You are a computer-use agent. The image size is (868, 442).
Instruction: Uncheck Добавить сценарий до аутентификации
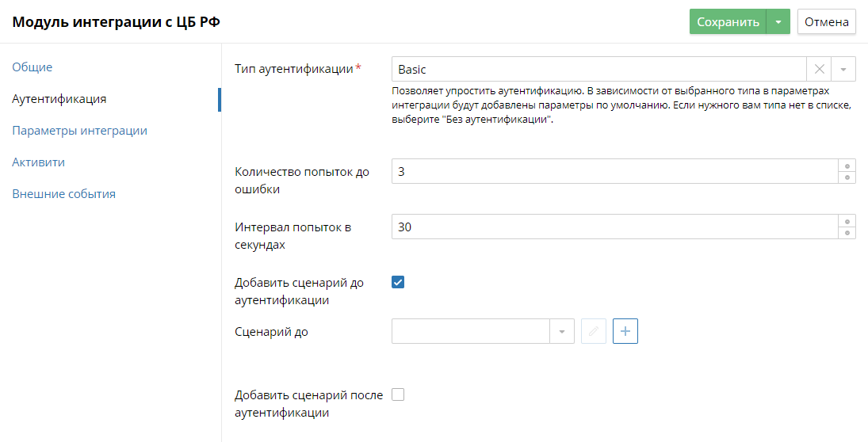[397, 282]
